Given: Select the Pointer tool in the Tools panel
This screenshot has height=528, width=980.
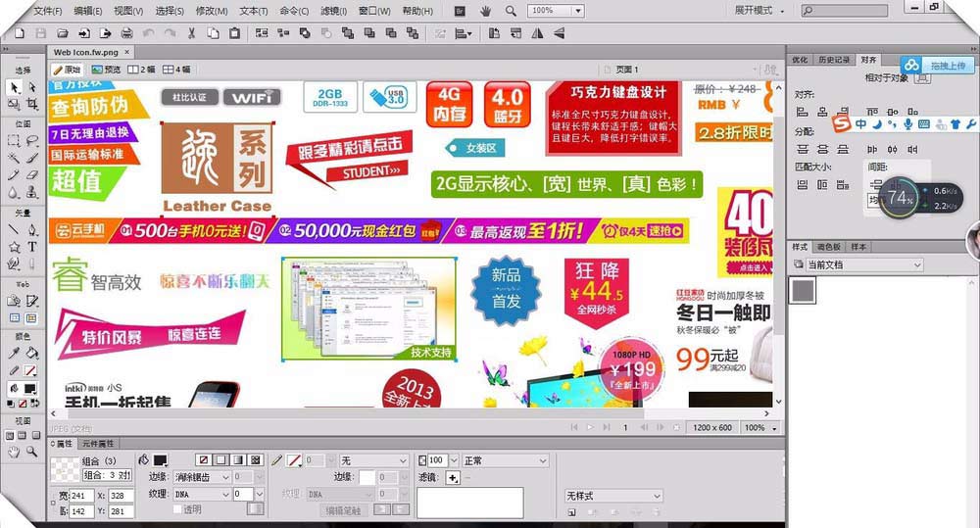Looking at the screenshot, I should (14, 87).
